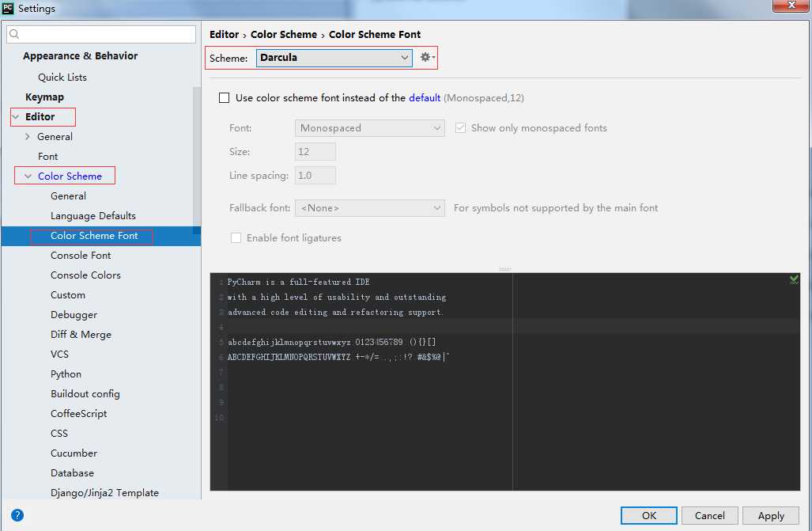Open the scheme gear actions menu
812x531 pixels.
(427, 57)
